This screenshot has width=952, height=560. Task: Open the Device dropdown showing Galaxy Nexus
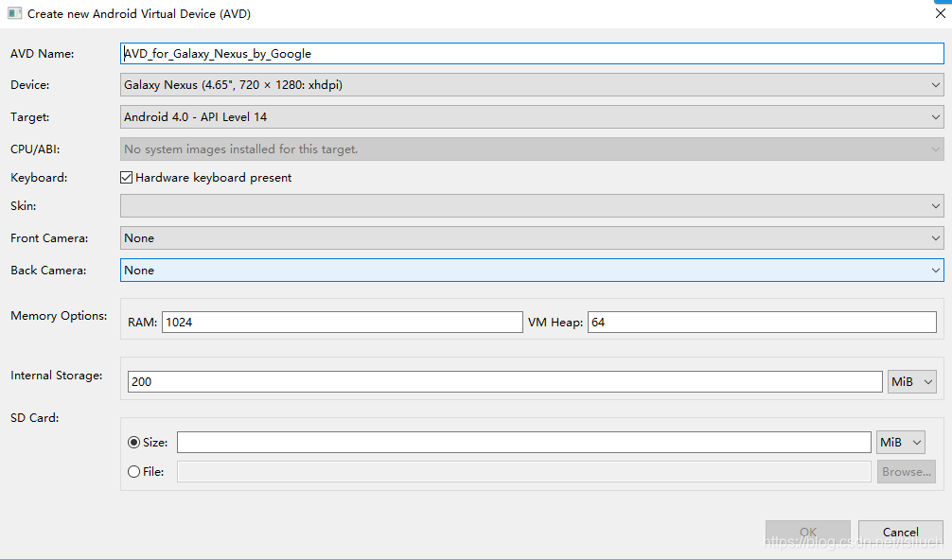click(x=532, y=85)
